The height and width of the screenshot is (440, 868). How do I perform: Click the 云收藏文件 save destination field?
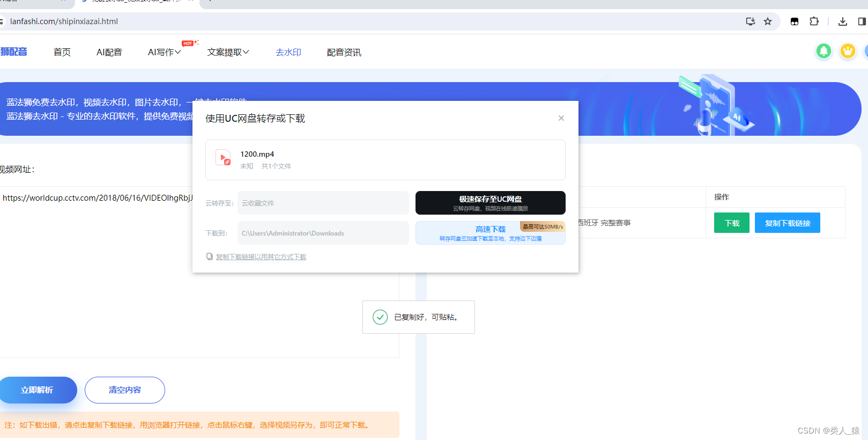coord(323,203)
